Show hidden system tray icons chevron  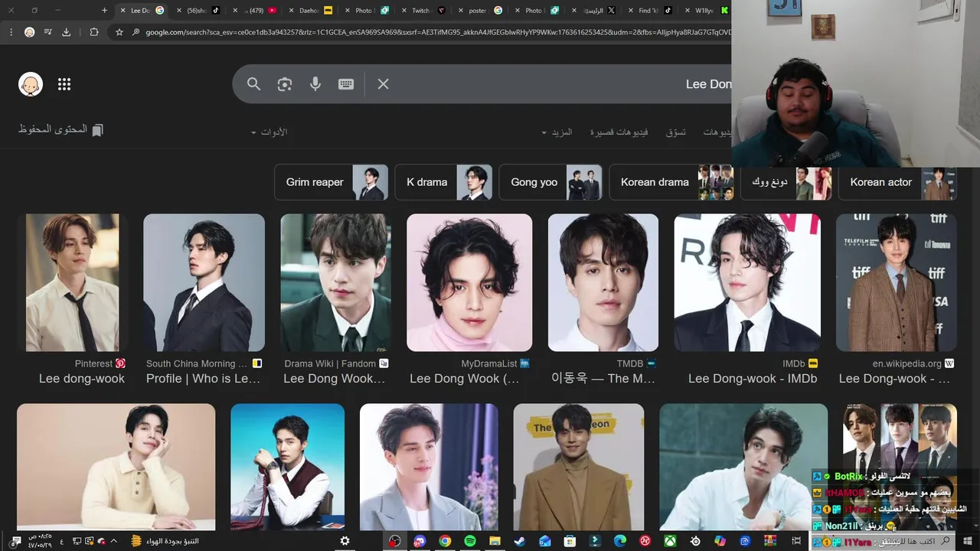(114, 541)
